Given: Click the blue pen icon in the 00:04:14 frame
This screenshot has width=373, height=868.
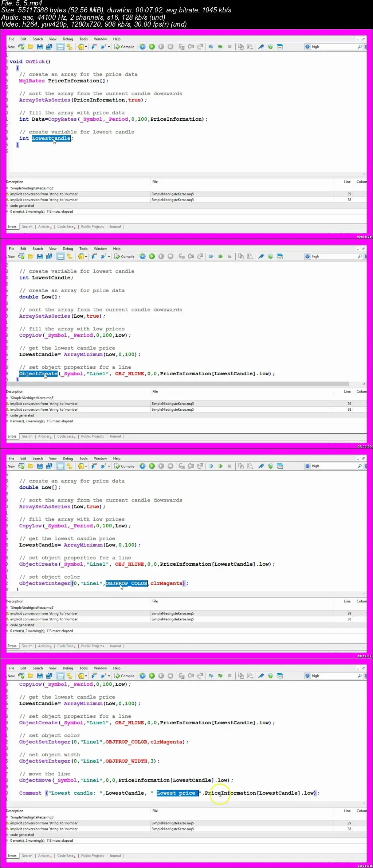Looking at the screenshot, I should coord(261,466).
